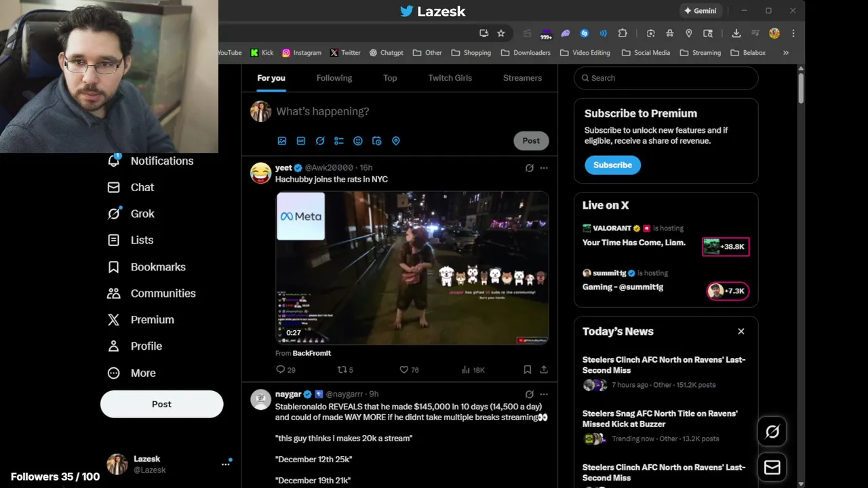Bookmark page with star icon
This screenshot has width=868, height=488.
(501, 33)
